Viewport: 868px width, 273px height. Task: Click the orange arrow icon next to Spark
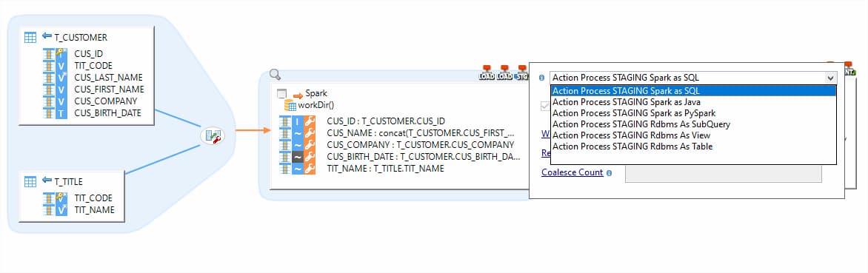coord(298,95)
